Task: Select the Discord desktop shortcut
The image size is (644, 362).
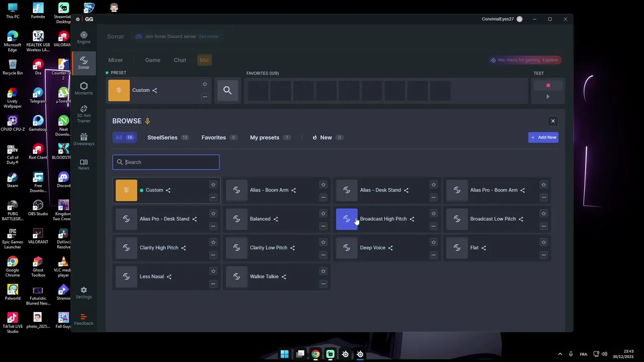Action: (63, 180)
